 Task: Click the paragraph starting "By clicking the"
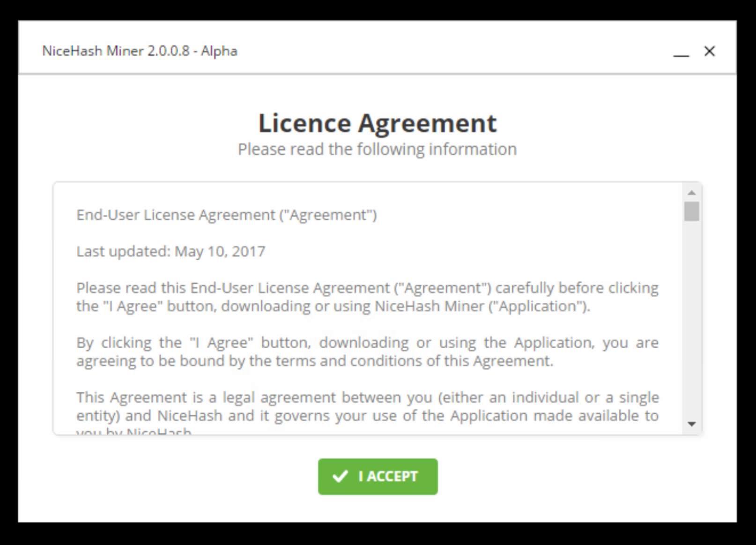click(x=367, y=351)
